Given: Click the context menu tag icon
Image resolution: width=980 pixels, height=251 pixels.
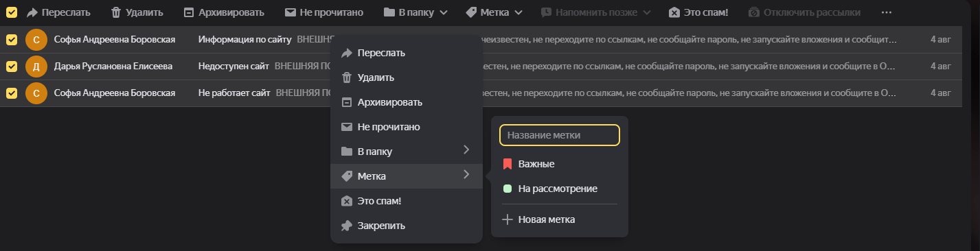Looking at the screenshot, I should (347, 176).
